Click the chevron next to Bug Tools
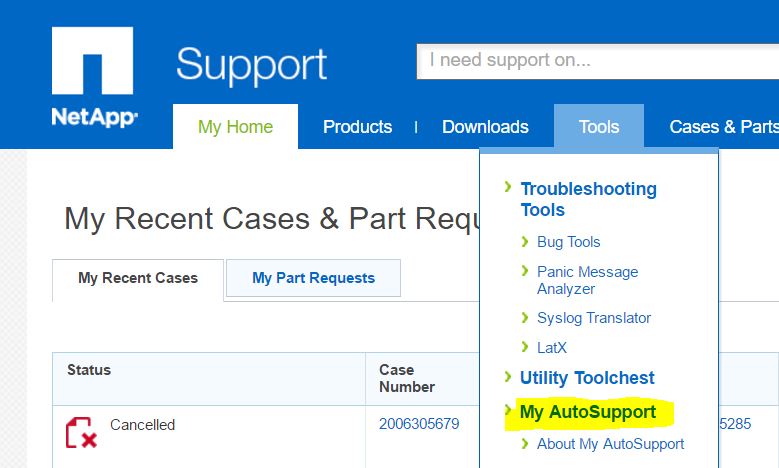The width and height of the screenshot is (779, 468). click(x=526, y=241)
